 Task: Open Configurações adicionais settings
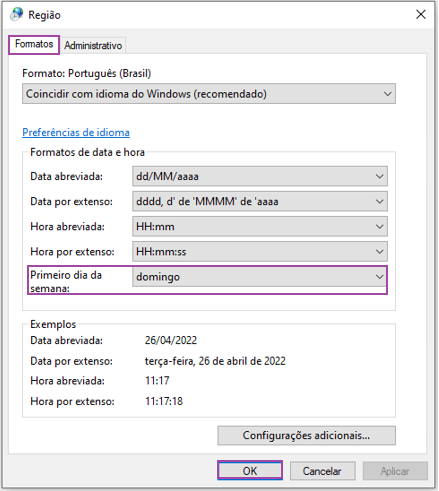[306, 435]
